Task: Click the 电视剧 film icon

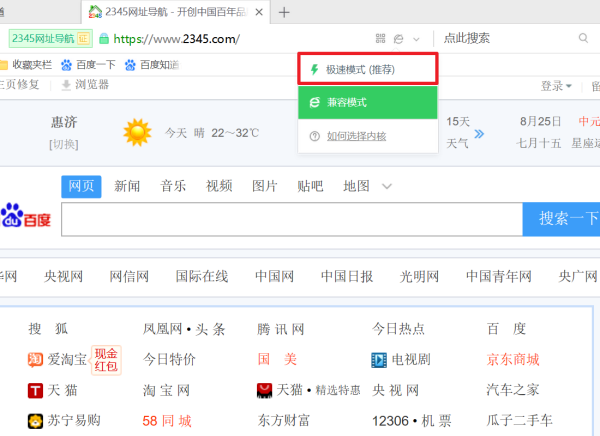Action: [x=379, y=360]
